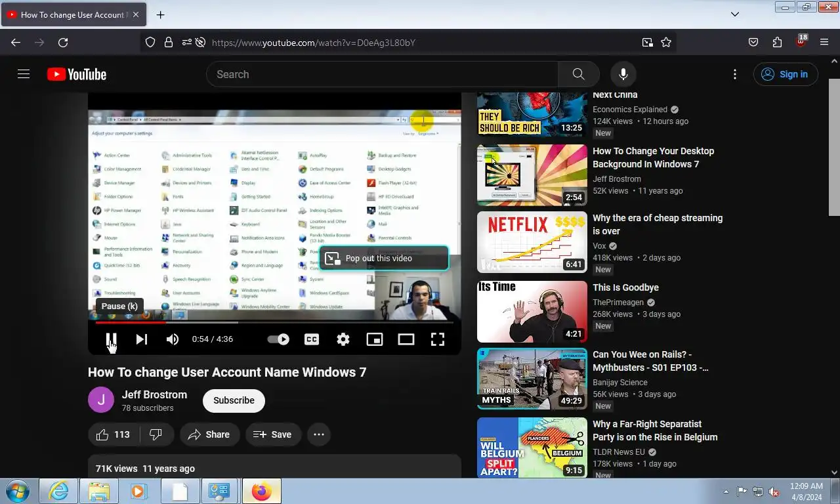Show site information padlock
The image size is (840, 504).
pos(169,42)
